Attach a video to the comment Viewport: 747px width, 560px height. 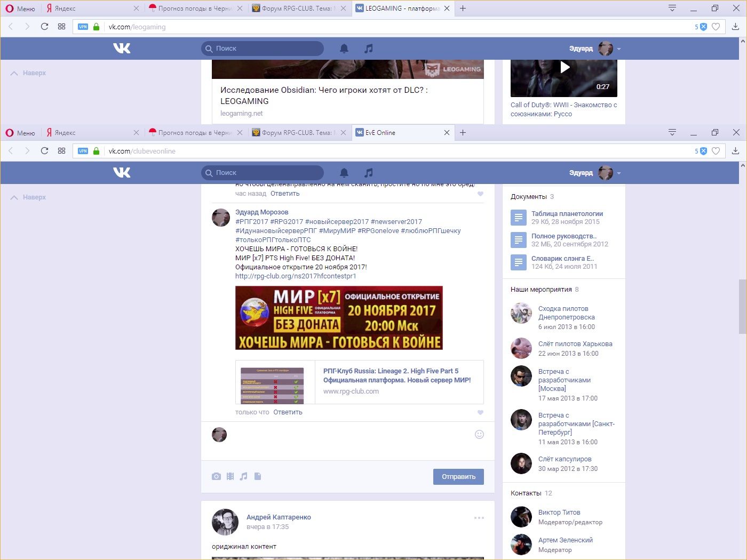click(230, 476)
